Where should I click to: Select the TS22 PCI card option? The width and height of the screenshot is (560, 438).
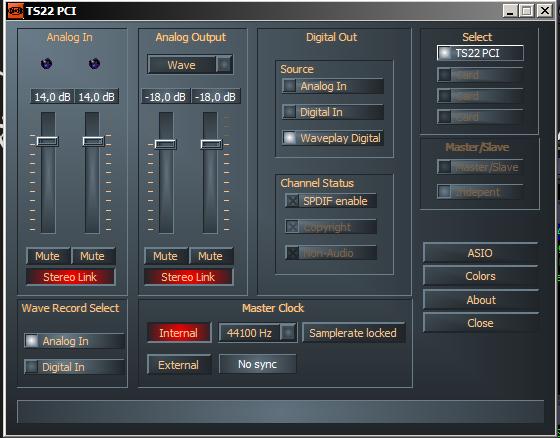pos(480,53)
